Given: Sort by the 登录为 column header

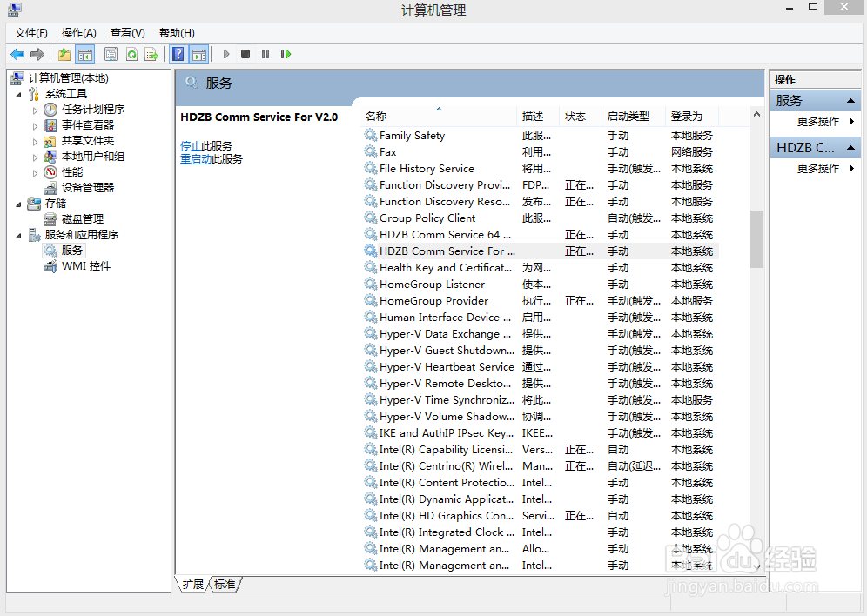Looking at the screenshot, I should [692, 116].
